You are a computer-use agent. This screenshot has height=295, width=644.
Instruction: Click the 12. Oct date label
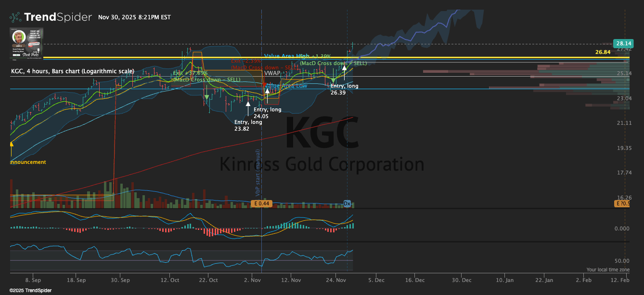169,280
